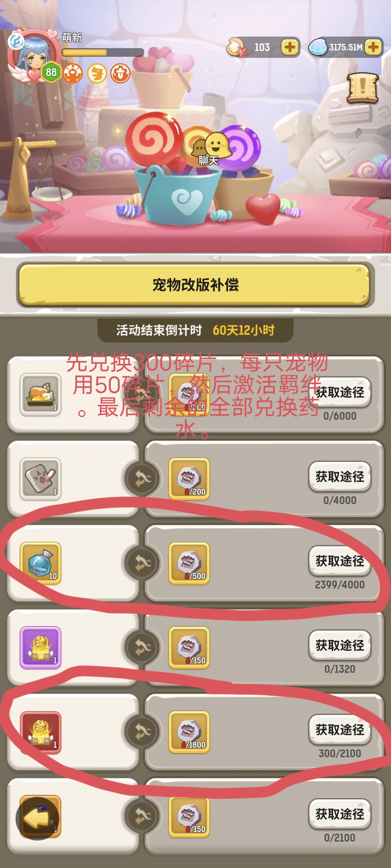Select the stone tablet reward item
The height and width of the screenshot is (868, 391).
point(41,479)
